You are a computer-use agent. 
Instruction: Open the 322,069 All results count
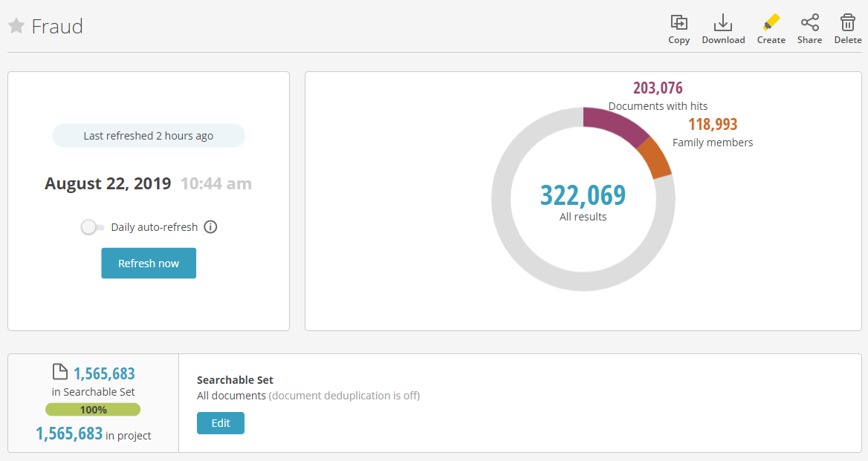click(x=583, y=195)
